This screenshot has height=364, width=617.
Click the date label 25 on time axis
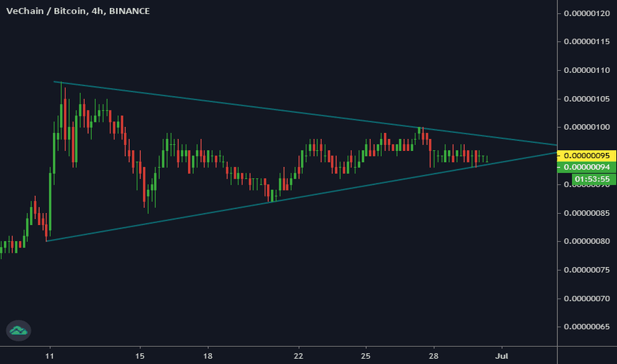366,356
